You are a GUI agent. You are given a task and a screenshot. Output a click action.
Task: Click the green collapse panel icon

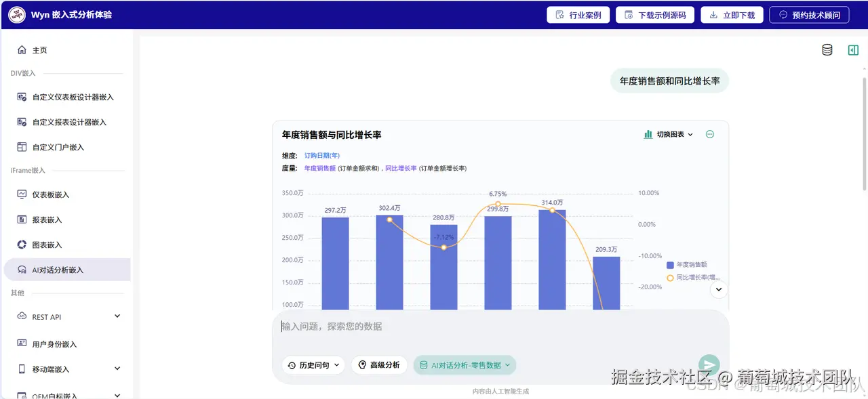click(853, 49)
